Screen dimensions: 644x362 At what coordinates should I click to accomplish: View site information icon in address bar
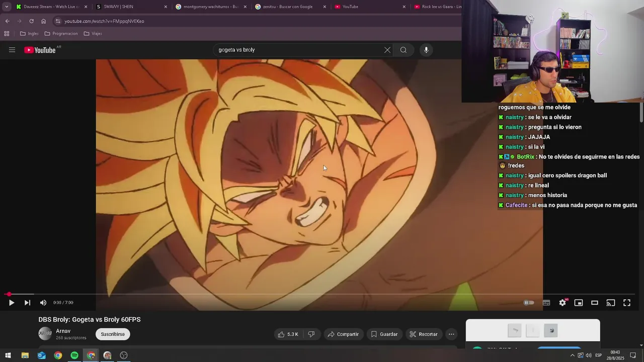tap(58, 21)
